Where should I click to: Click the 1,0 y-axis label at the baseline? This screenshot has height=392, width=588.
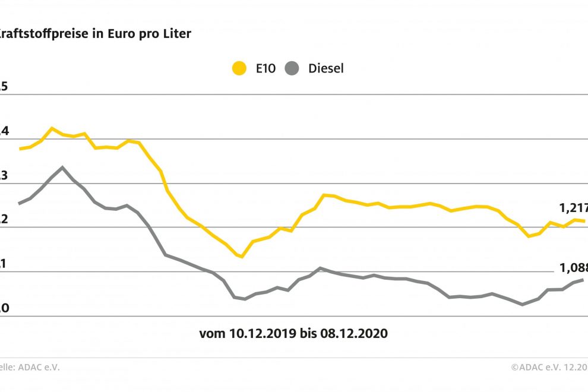(x=4, y=308)
